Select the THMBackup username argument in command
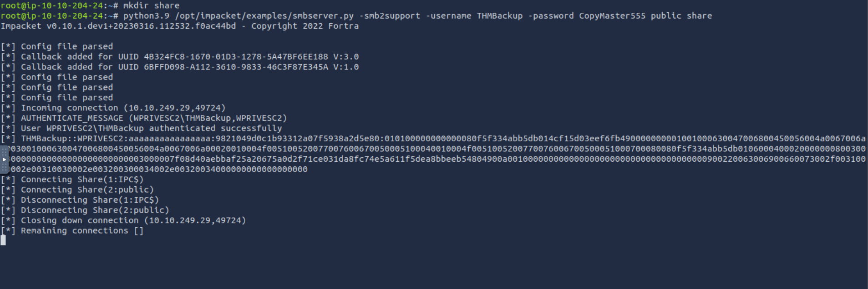The width and height of the screenshot is (868, 289). click(x=499, y=16)
